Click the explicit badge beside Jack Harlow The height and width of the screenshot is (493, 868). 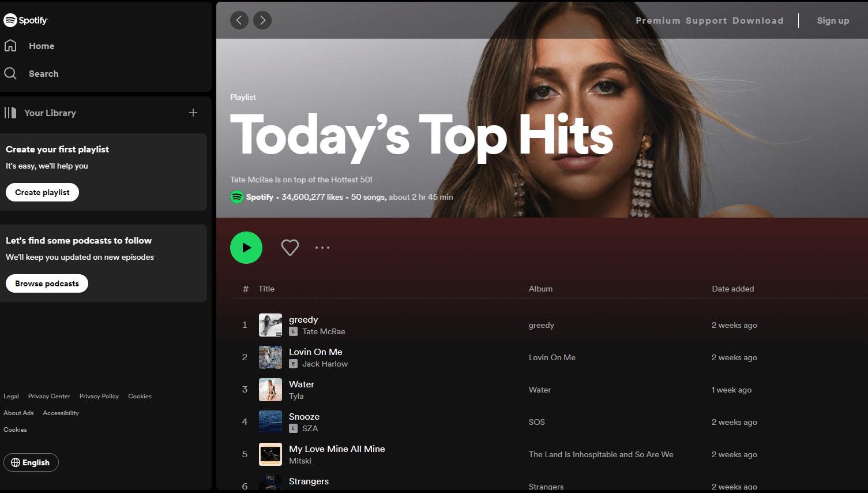(293, 364)
